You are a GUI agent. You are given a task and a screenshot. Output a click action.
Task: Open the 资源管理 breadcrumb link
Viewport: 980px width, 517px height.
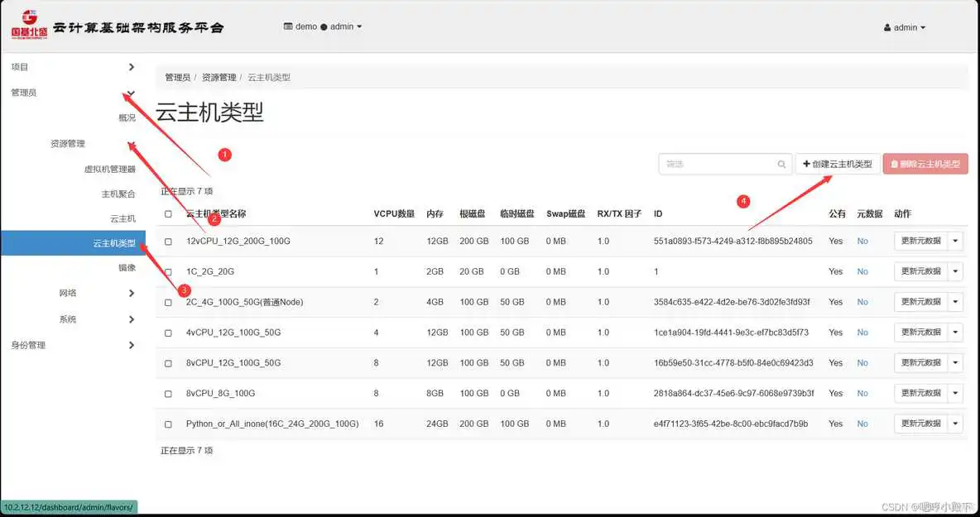220,77
